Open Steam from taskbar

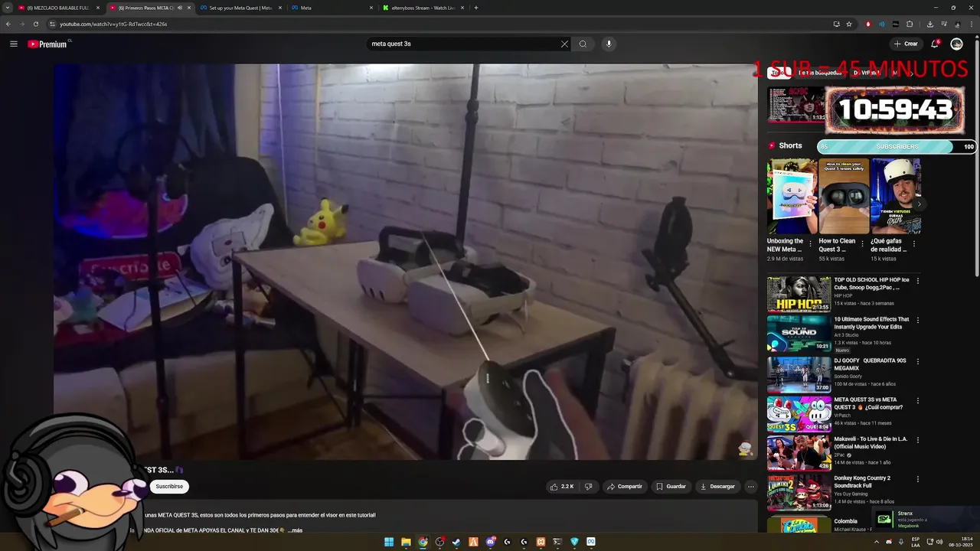pyautogui.click(x=456, y=542)
